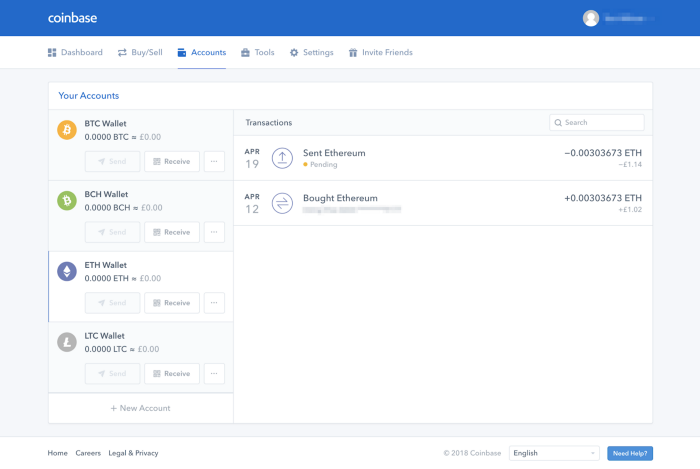
Task: Click Receive in the BTC Wallet
Action: coord(172,161)
